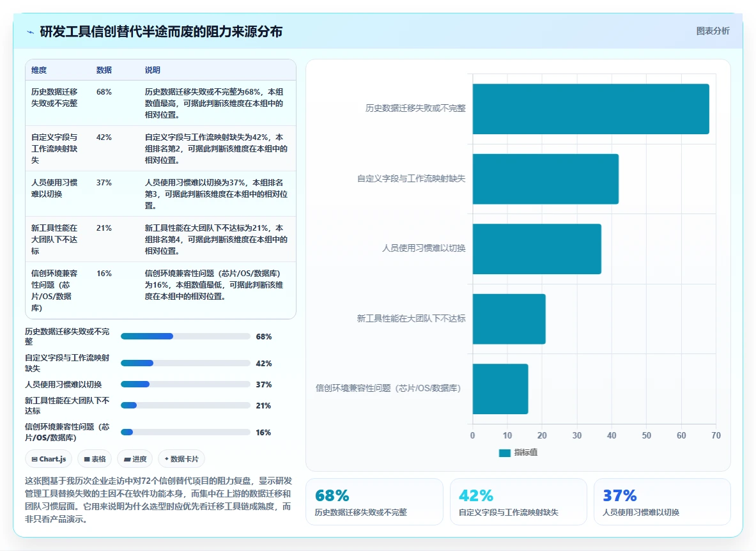Click the x-axis tick labeled 10
756x551 pixels.
click(x=507, y=435)
